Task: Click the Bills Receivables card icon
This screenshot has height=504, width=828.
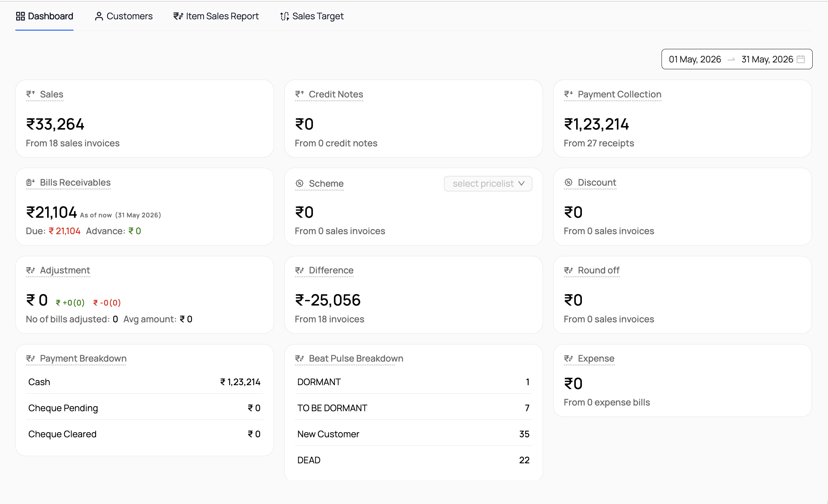Action: pyautogui.click(x=30, y=182)
